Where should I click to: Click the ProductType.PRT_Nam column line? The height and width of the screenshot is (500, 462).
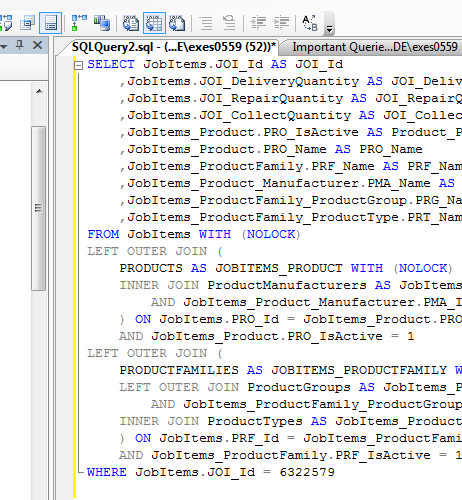(x=291, y=217)
